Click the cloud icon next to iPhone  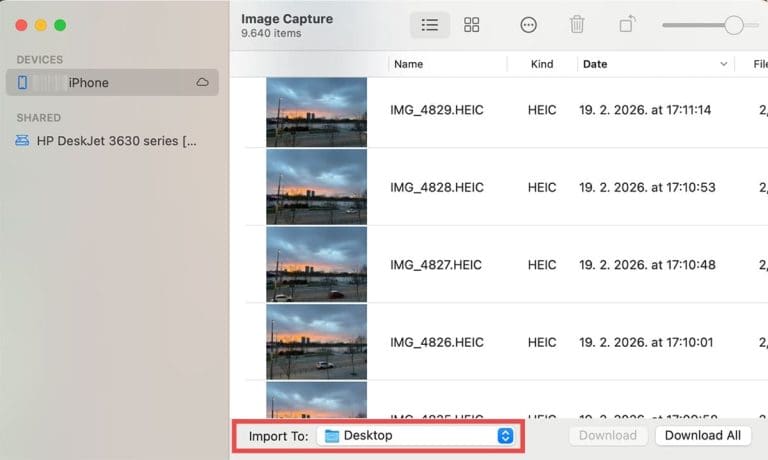[x=202, y=82]
